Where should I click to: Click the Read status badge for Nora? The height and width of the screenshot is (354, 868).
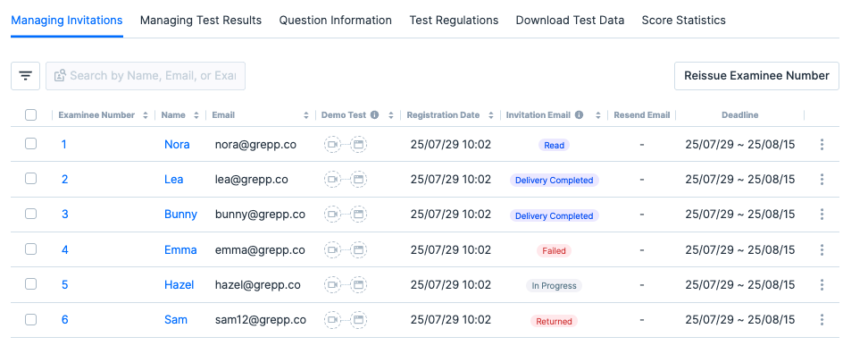point(555,145)
